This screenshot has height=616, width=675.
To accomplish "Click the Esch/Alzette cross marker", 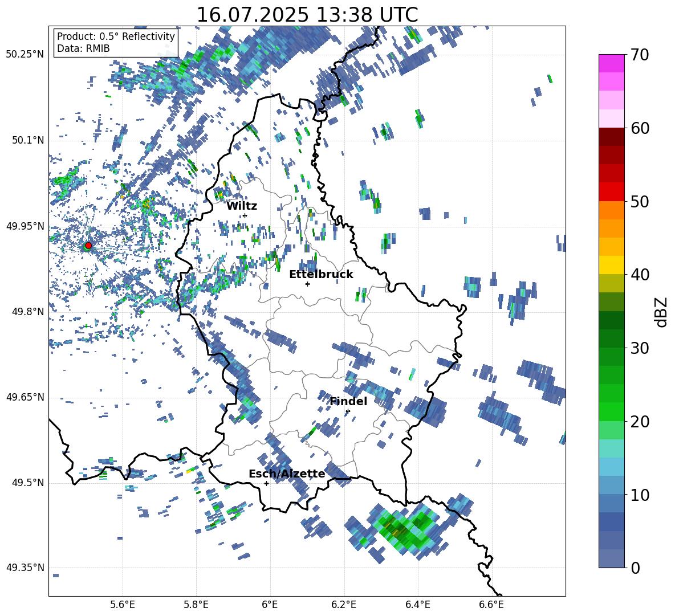I will pos(266,483).
